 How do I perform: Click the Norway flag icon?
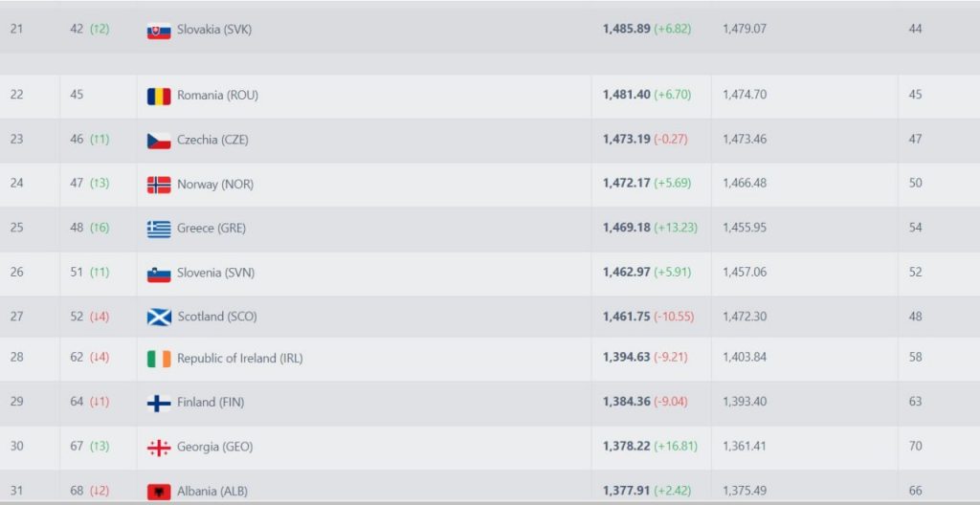[159, 184]
